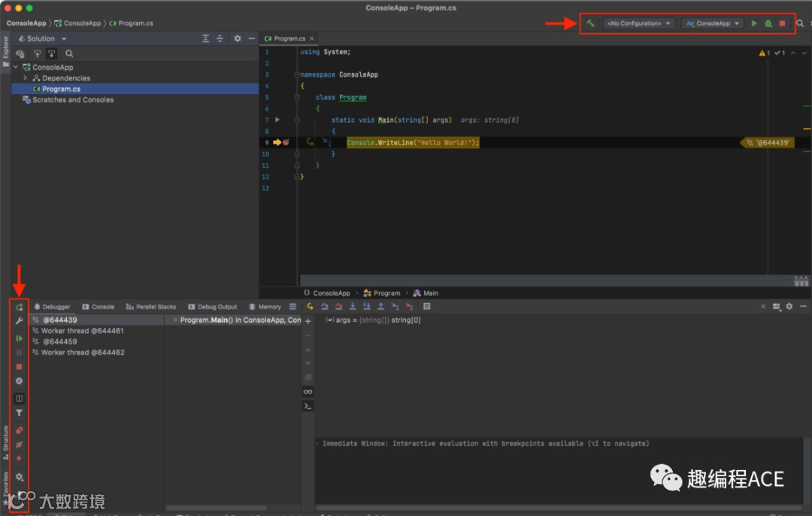Open the No Configuration dropdown
Screen dimensions: 812x516
pos(638,23)
